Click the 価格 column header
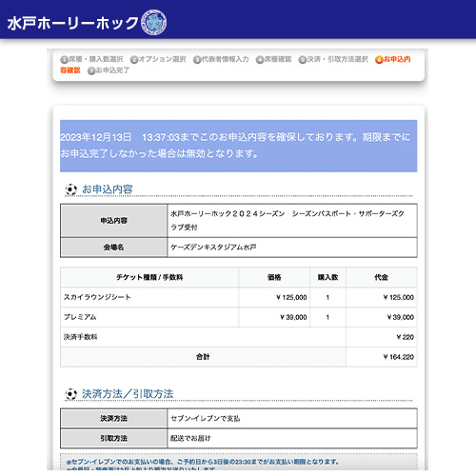476x476 pixels. [274, 277]
